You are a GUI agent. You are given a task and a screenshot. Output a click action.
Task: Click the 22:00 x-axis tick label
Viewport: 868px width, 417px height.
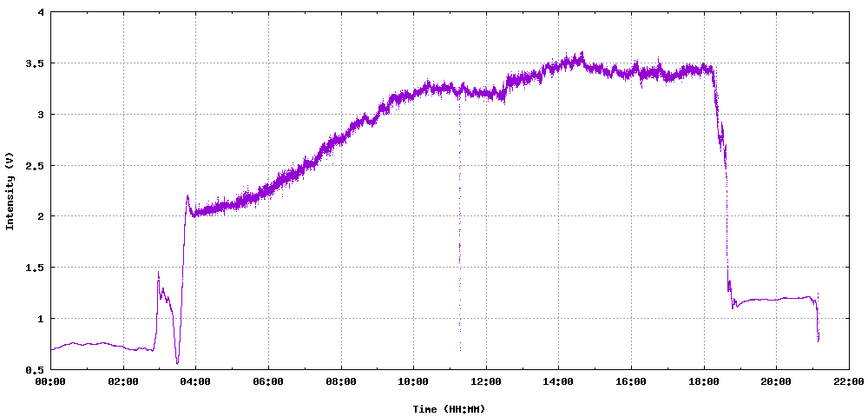coord(849,381)
